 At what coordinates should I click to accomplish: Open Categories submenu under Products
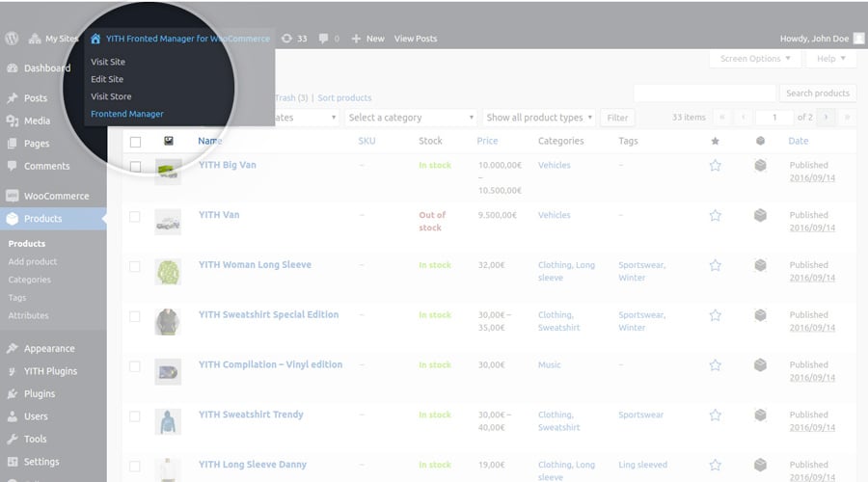[x=29, y=280]
